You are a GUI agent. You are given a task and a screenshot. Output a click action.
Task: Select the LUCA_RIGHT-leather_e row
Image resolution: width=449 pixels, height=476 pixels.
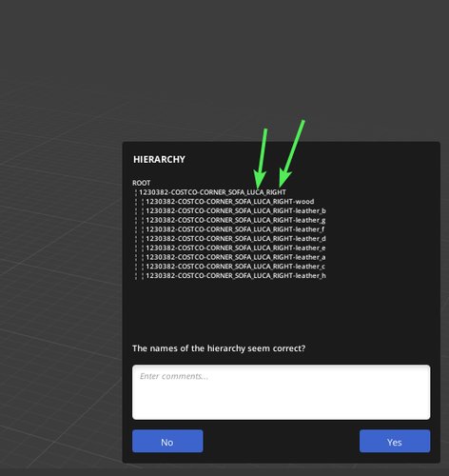(236, 248)
